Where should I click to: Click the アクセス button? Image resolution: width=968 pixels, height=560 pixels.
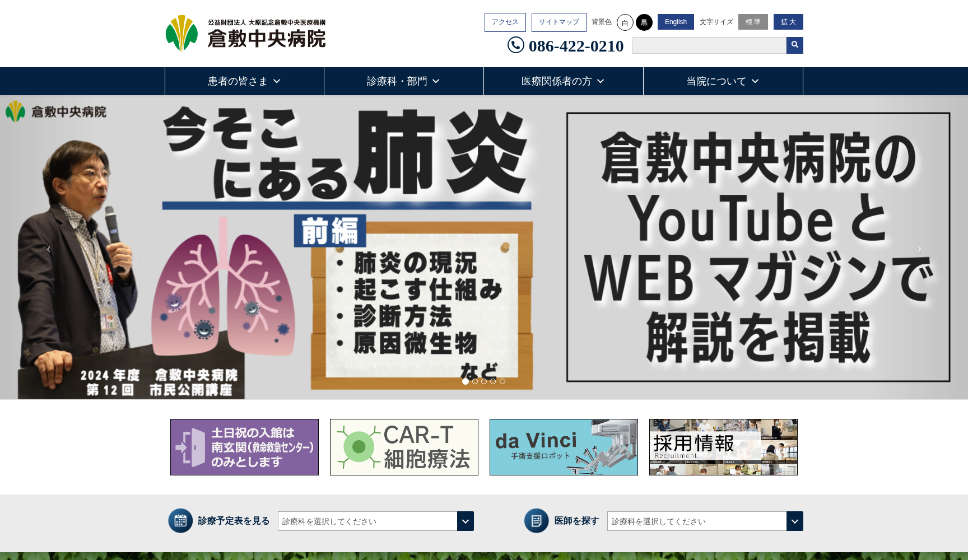tap(505, 22)
